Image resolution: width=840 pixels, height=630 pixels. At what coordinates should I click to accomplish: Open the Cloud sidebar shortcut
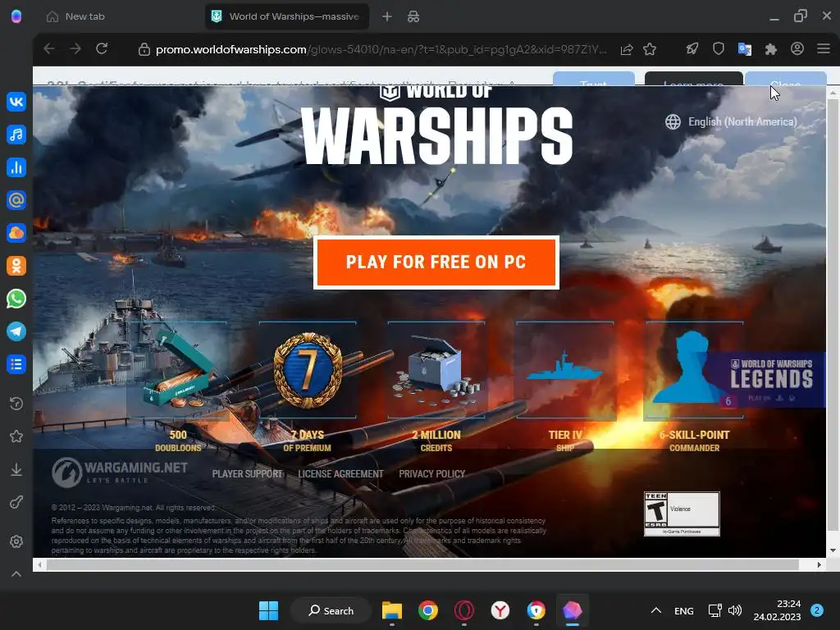tap(16, 233)
